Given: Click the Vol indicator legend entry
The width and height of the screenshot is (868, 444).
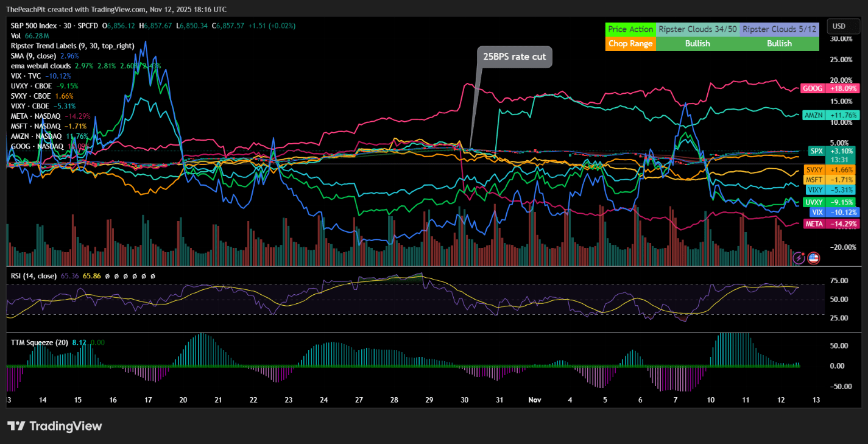Looking at the screenshot, I should pos(16,36).
